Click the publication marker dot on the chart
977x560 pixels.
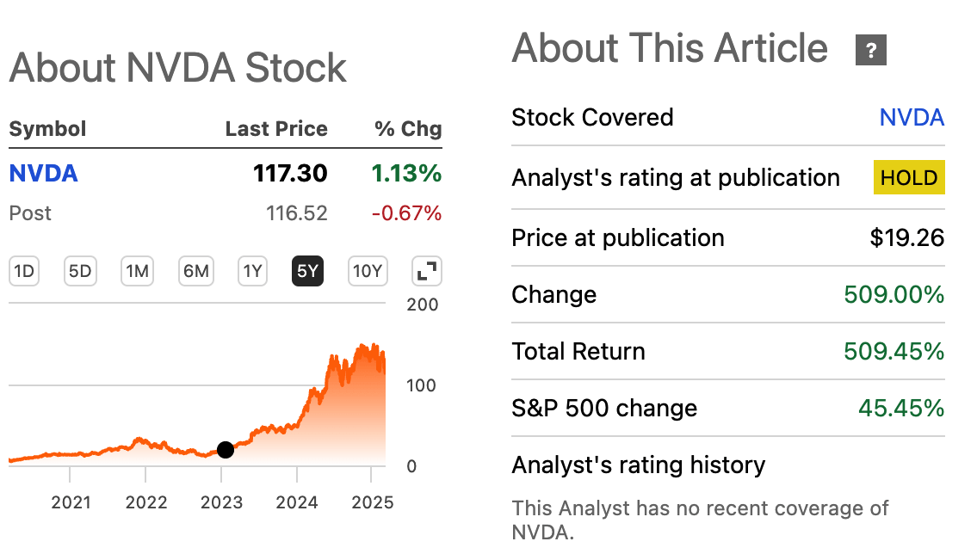226,449
